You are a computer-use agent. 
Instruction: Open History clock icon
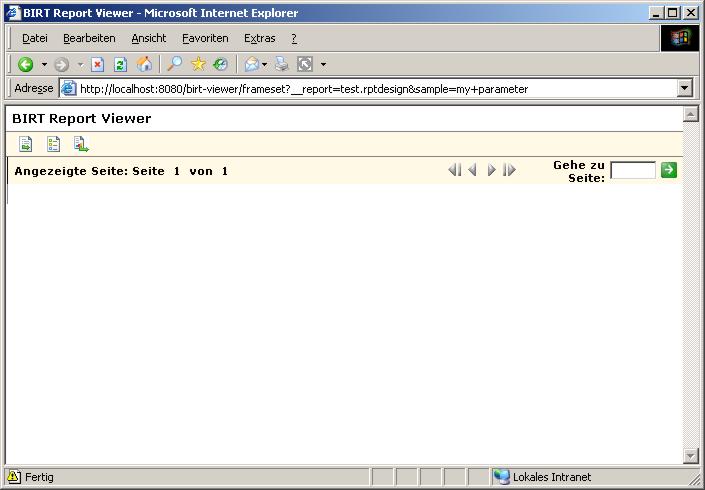click(220, 64)
